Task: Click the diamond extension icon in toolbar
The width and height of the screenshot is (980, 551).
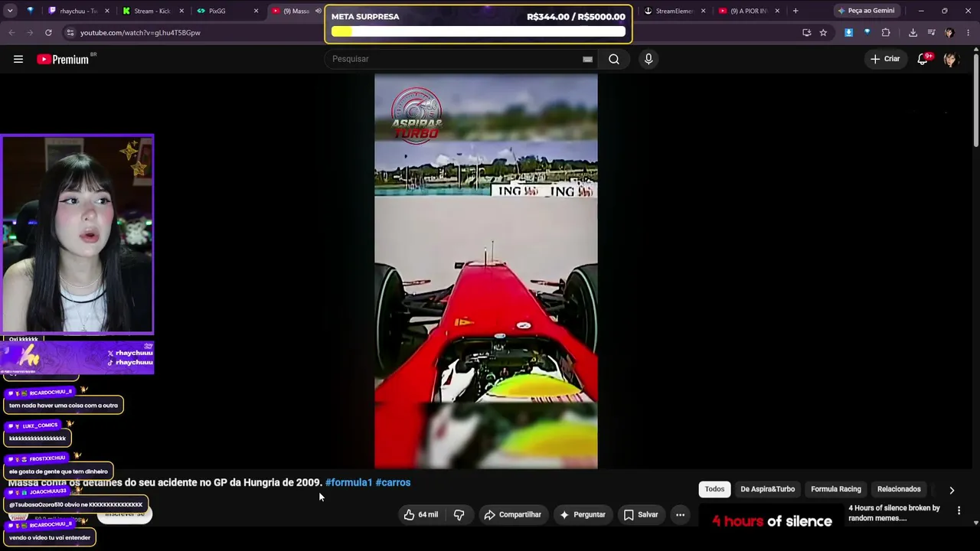Action: coord(867,33)
